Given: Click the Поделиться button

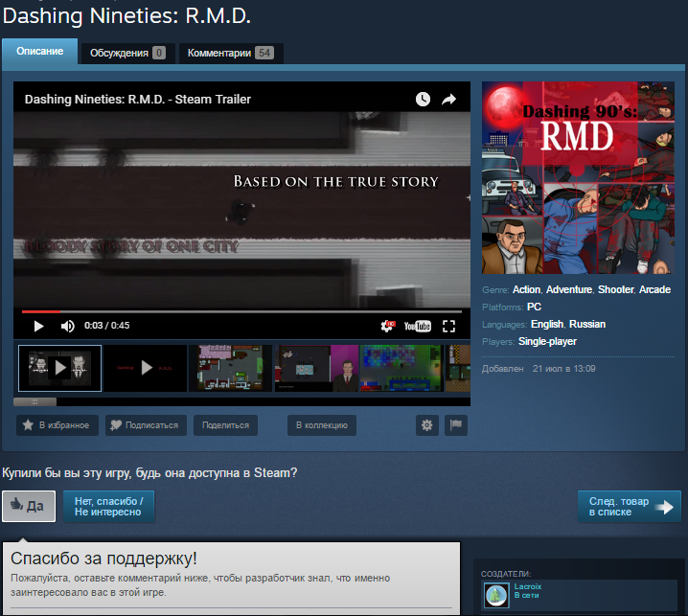Looking at the screenshot, I should point(225,425).
